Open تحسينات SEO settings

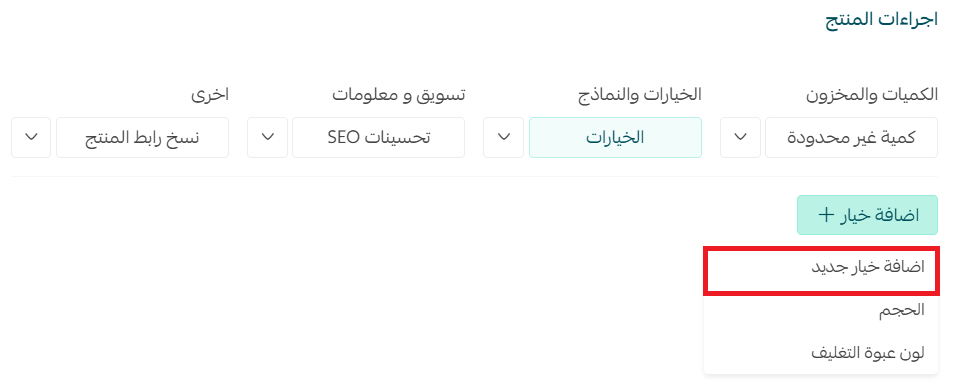point(379,137)
